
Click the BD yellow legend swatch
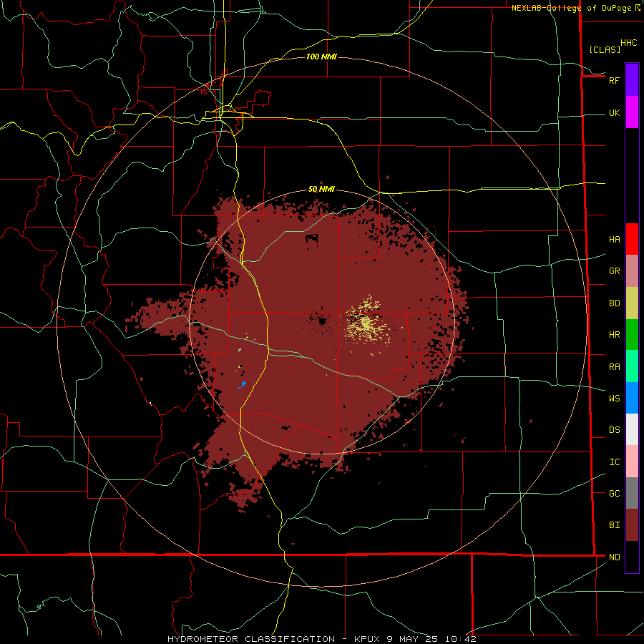[632, 303]
